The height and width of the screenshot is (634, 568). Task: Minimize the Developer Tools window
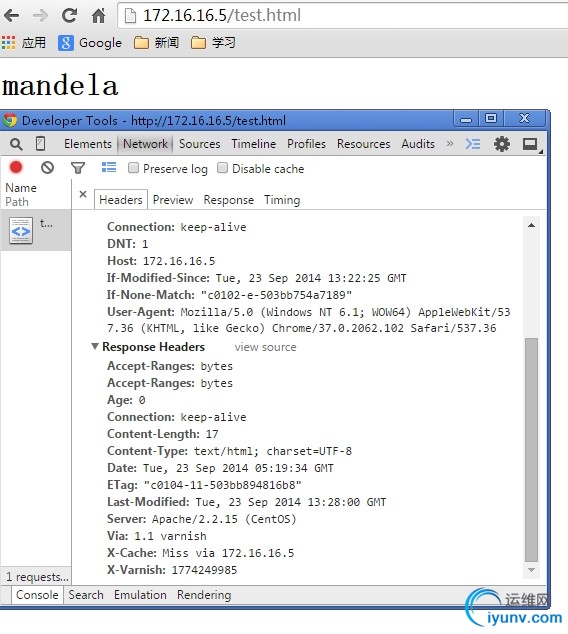pos(466,119)
